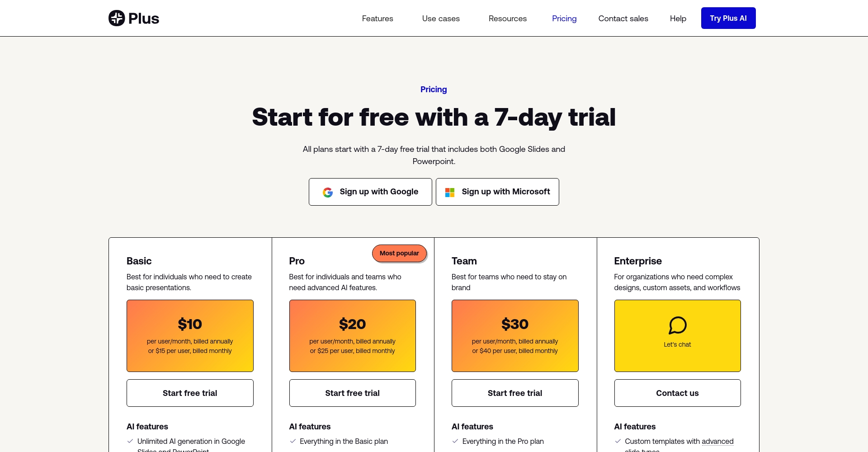The width and height of the screenshot is (868, 452).
Task: Open the Resources navigation menu
Action: pos(507,19)
